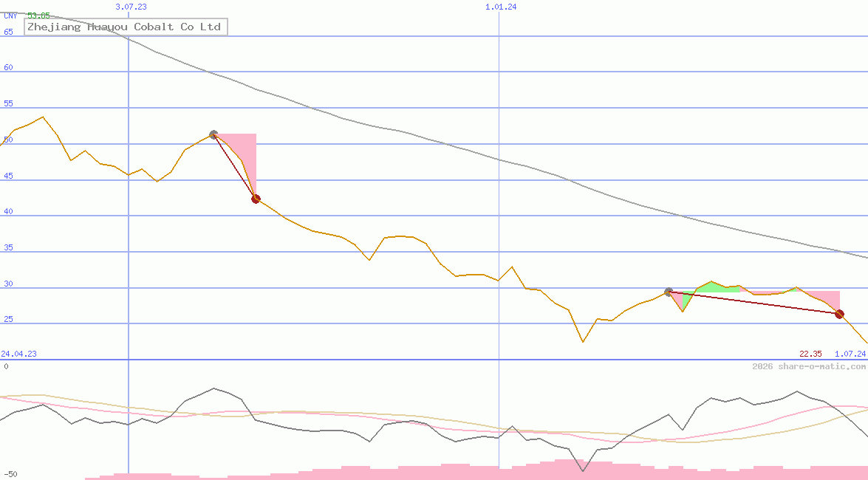This screenshot has width=868, height=480.
Task: Select the 24.04.23 start date label
Action: point(18,353)
